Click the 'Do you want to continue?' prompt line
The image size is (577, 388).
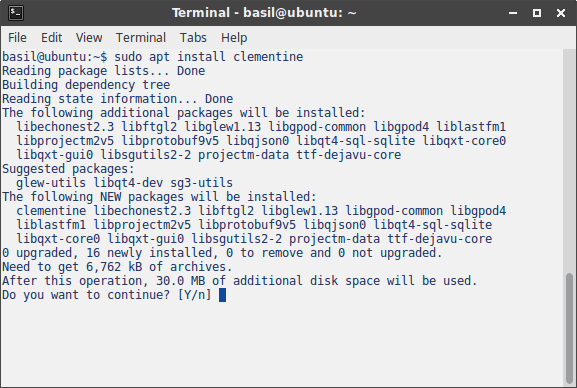tap(107, 295)
